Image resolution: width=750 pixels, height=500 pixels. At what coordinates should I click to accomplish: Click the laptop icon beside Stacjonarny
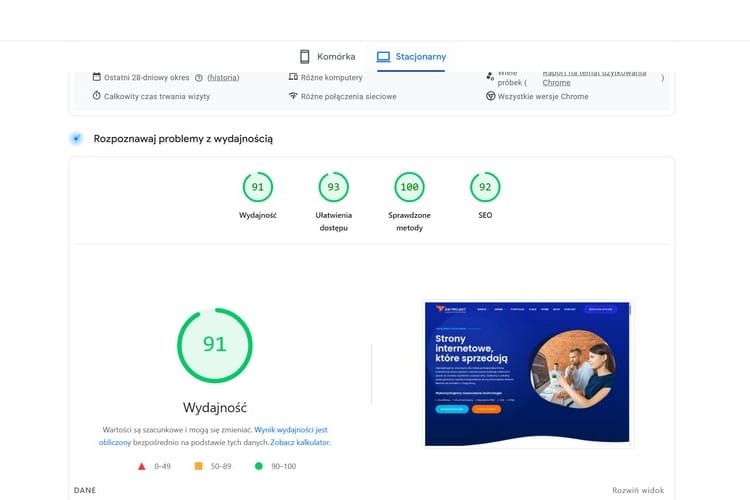[383, 57]
